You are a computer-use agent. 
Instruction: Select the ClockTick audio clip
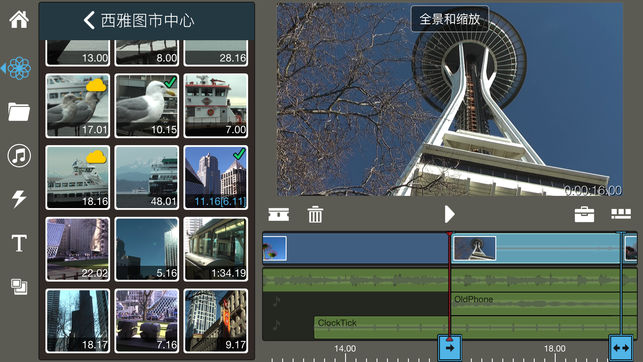coord(475,328)
